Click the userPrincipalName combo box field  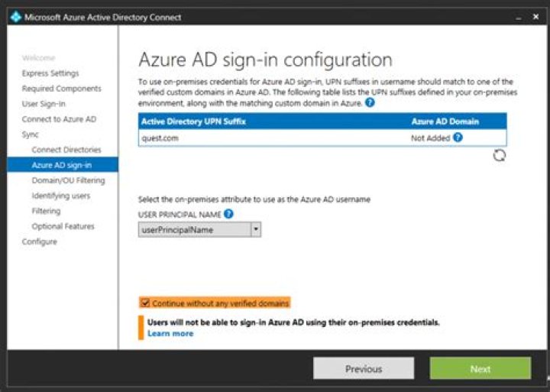pyautogui.click(x=199, y=229)
